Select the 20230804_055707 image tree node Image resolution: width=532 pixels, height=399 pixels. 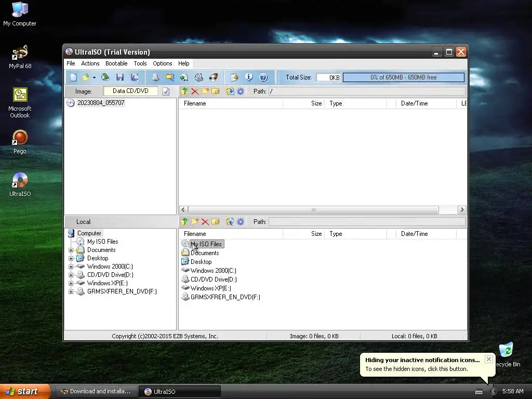click(x=101, y=103)
